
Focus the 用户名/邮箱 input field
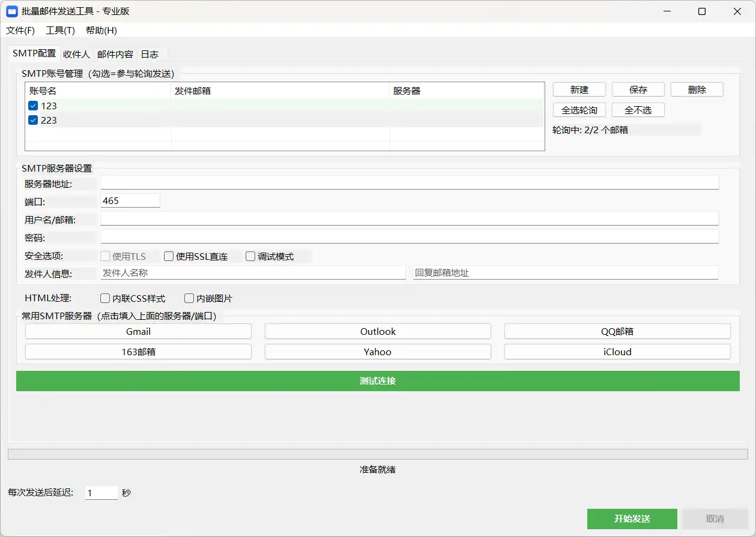[x=410, y=218]
